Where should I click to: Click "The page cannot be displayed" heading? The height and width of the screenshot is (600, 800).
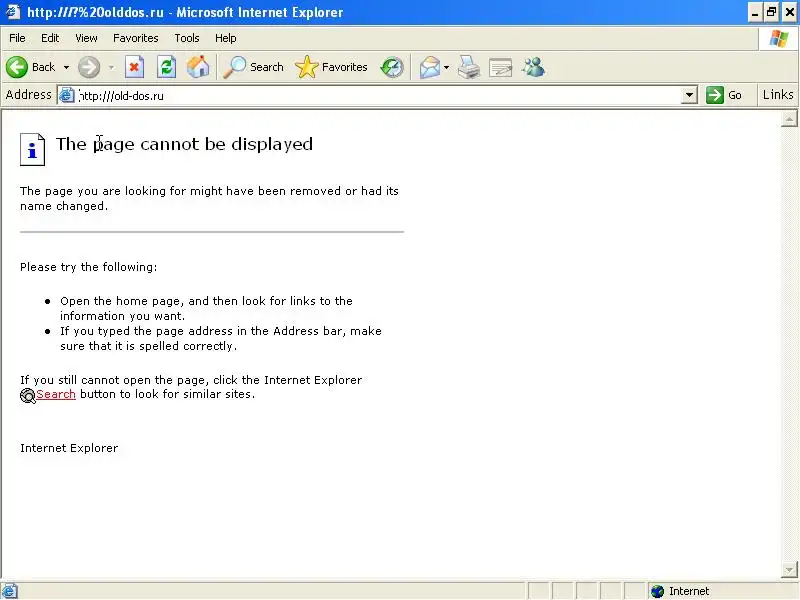click(184, 144)
